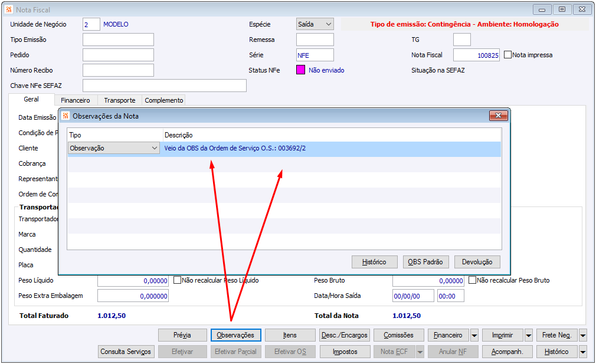Click the Anular NF button
The image size is (596, 364).
tap(453, 352)
